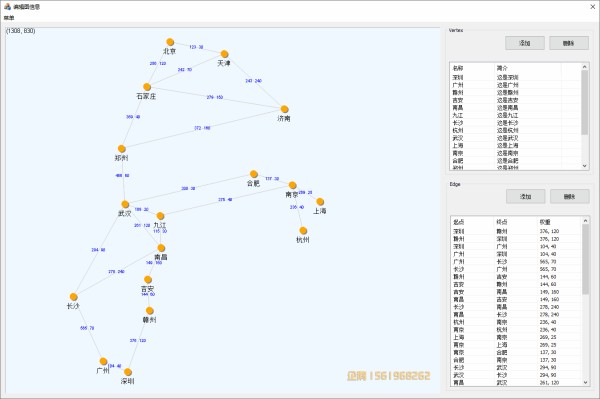The image size is (600, 399).
Task: Click 删除 button in Edge panel
Action: [x=569, y=196]
